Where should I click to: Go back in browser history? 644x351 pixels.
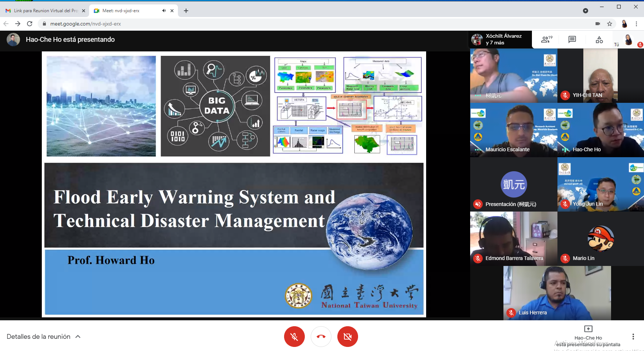pyautogui.click(x=6, y=24)
